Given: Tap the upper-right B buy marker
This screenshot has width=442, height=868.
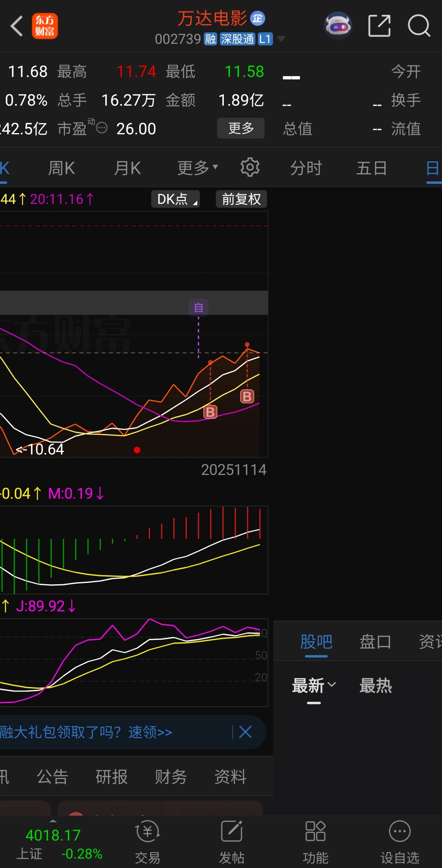Looking at the screenshot, I should click(x=247, y=396).
